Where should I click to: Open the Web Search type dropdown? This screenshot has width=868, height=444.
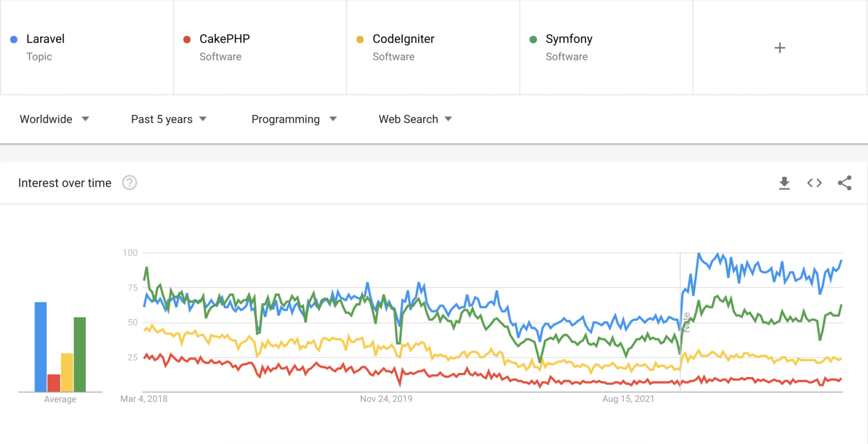click(414, 119)
